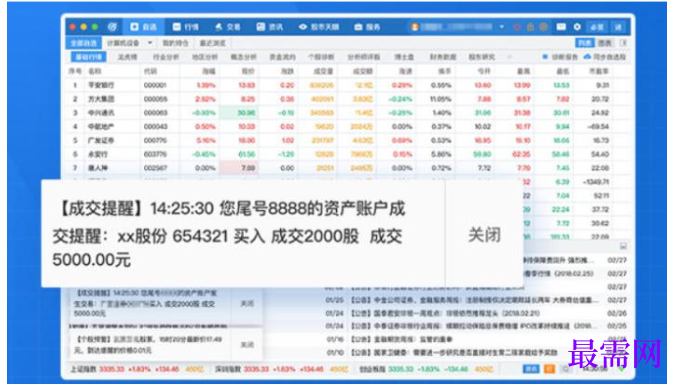680x385 pixels.
Task: Open the 服务 services section
Action: click(x=367, y=27)
